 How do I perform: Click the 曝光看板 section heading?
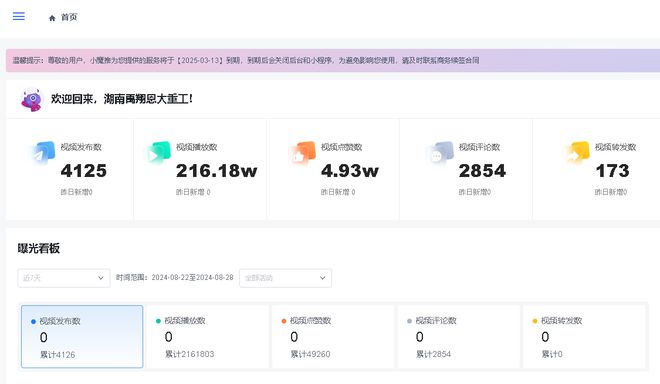coord(39,248)
